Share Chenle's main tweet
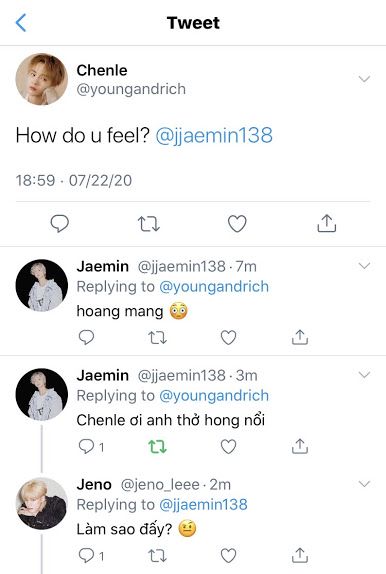Viewport: 386px width, 574px height. point(327,223)
